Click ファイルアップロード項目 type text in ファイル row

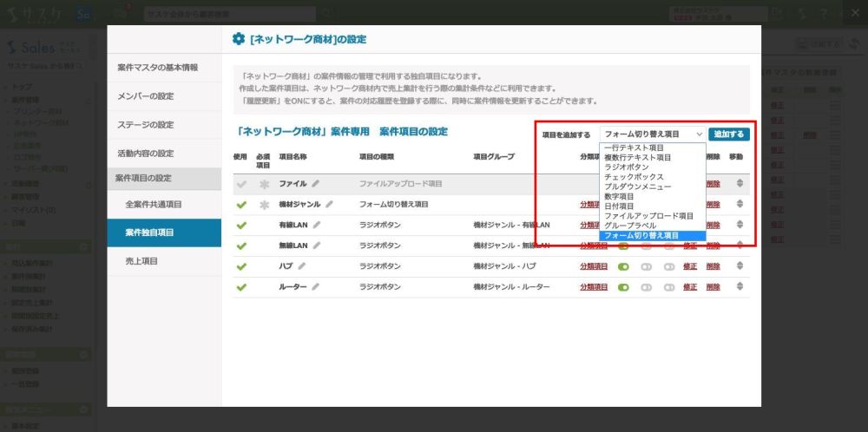pos(400,184)
